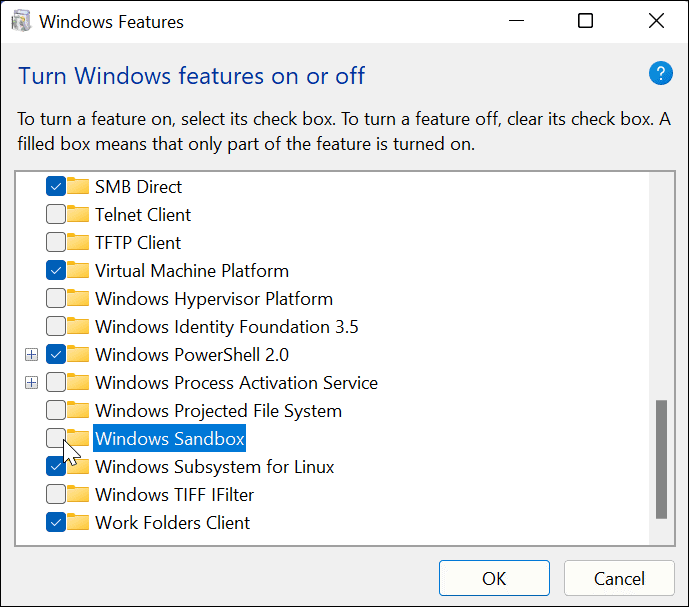Check the TFTP Client checkbox
Screen dimensions: 689x607
tap(56, 242)
